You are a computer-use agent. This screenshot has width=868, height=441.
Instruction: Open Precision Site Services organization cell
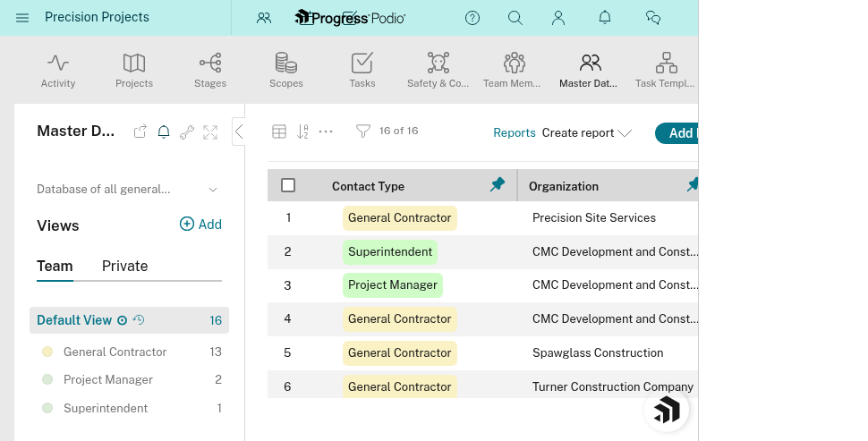(594, 218)
